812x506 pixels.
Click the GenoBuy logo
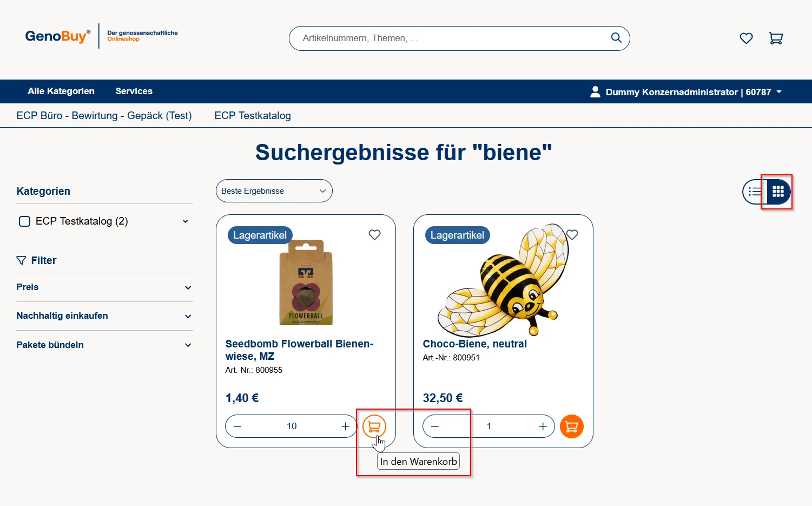pos(57,36)
